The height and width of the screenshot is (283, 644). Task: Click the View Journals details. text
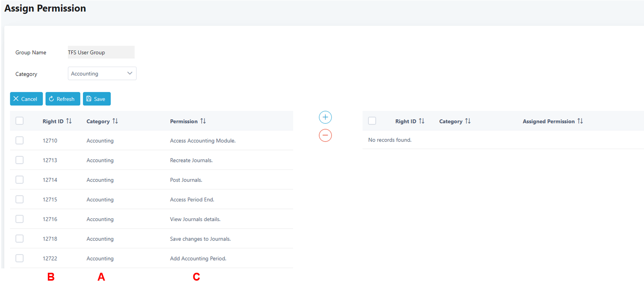[195, 220]
